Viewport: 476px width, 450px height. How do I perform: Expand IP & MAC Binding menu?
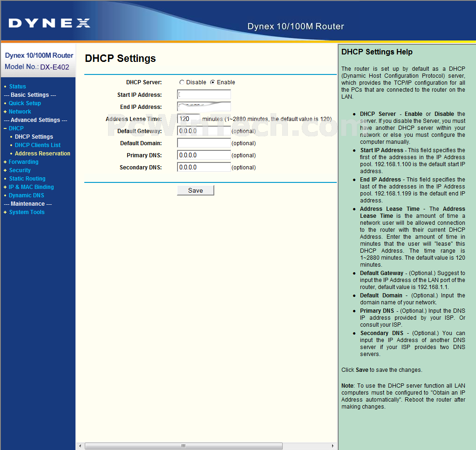[31, 187]
